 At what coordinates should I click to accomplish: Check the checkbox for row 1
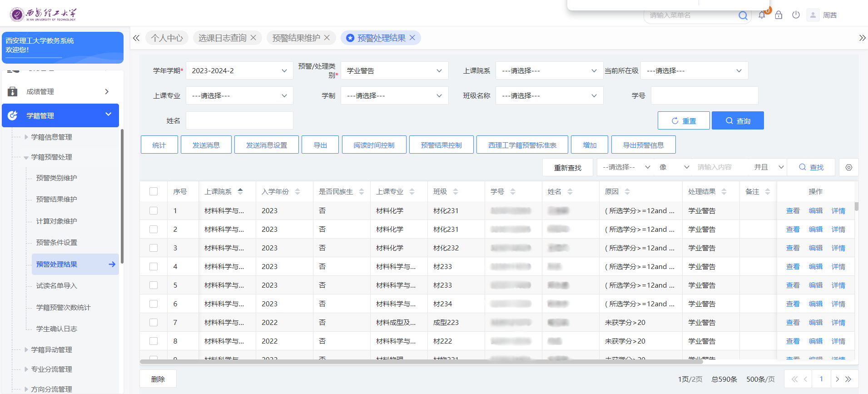154,210
